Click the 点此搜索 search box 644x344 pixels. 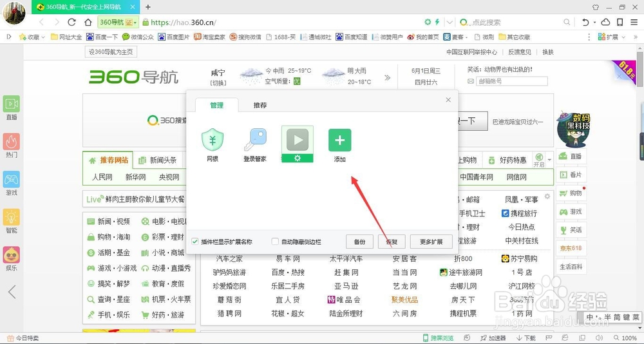pos(515,22)
